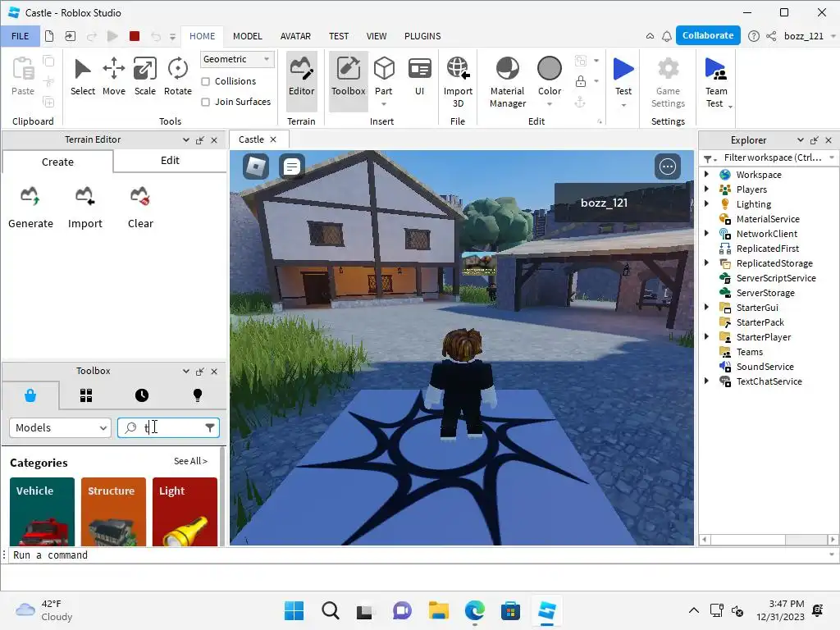Screen dimensions: 840x630
Task: Open Game Settings
Action: [668, 83]
